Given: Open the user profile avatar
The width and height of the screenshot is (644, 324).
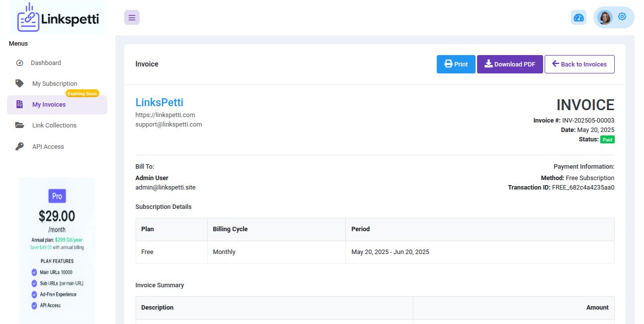Looking at the screenshot, I should pos(605,18).
